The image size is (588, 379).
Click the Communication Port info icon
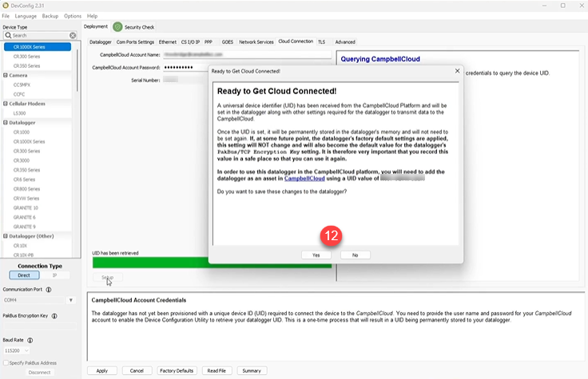49,290
